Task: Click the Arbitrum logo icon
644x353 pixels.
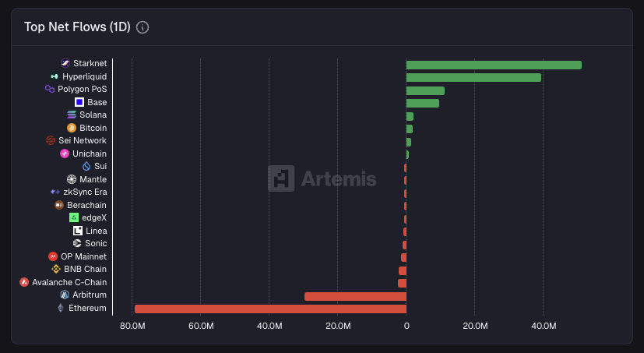Action: pyautogui.click(x=65, y=295)
